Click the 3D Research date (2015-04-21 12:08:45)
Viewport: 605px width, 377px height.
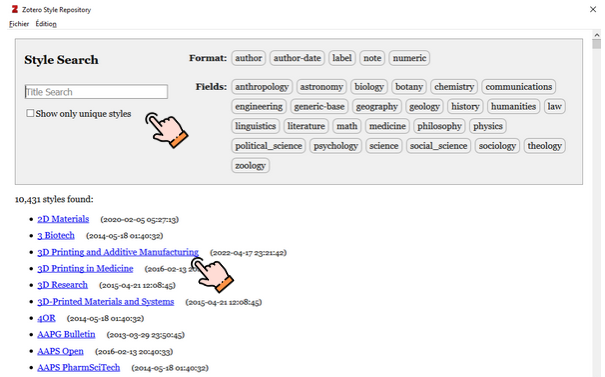(x=137, y=286)
